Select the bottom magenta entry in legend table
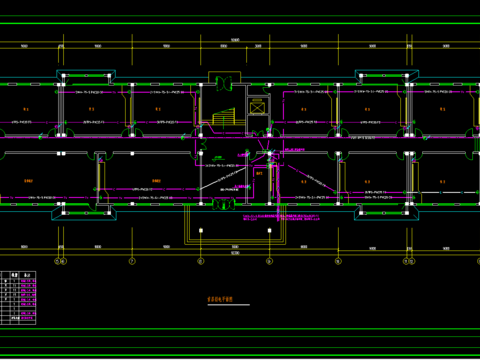480x360 pixels. pyautogui.click(x=28, y=318)
